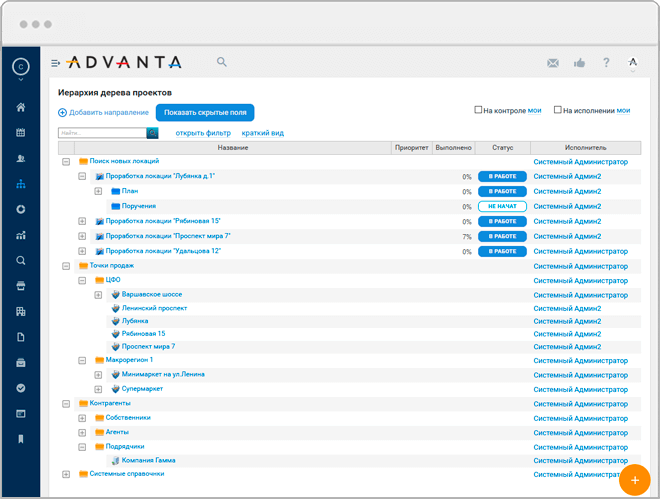The height and width of the screenshot is (499, 660).
Task: Click 'открыть фильтр' link
Action: pos(203,133)
